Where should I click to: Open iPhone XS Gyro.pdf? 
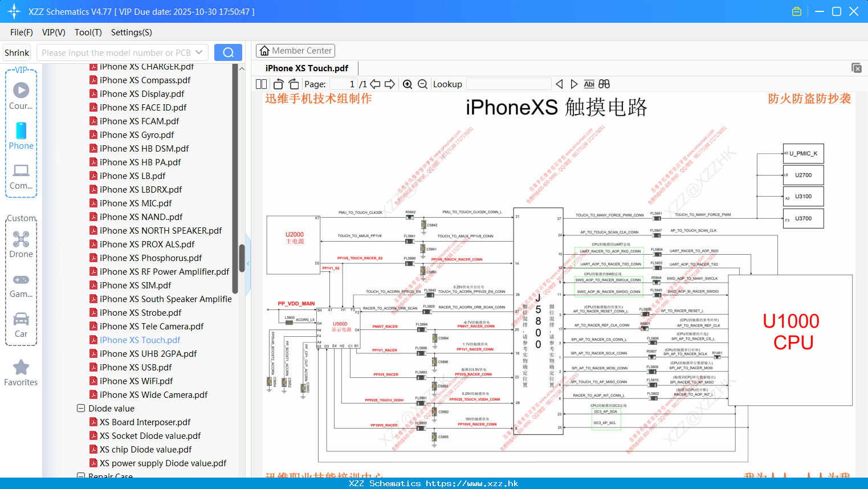[x=137, y=135]
